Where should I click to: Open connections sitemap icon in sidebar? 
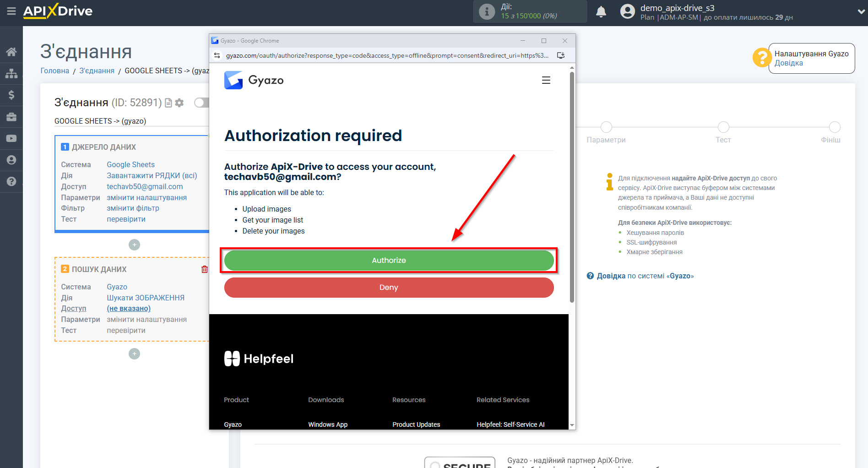click(x=11, y=73)
